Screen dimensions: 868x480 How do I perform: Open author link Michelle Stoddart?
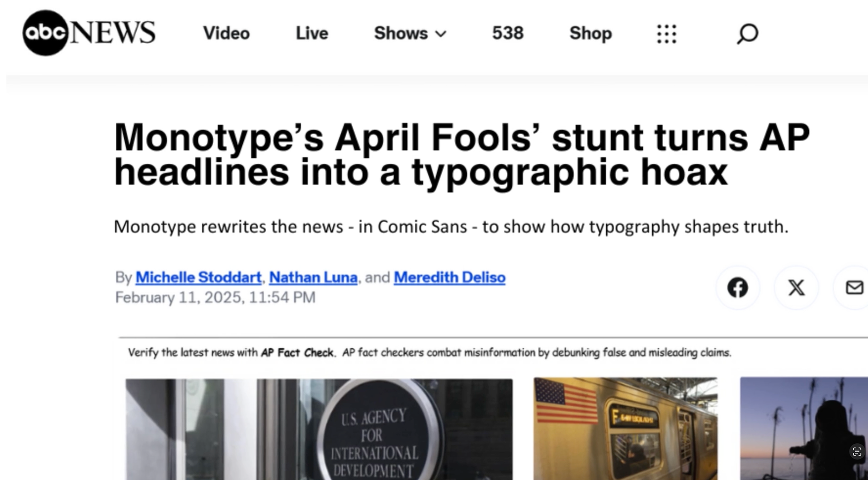(198, 277)
